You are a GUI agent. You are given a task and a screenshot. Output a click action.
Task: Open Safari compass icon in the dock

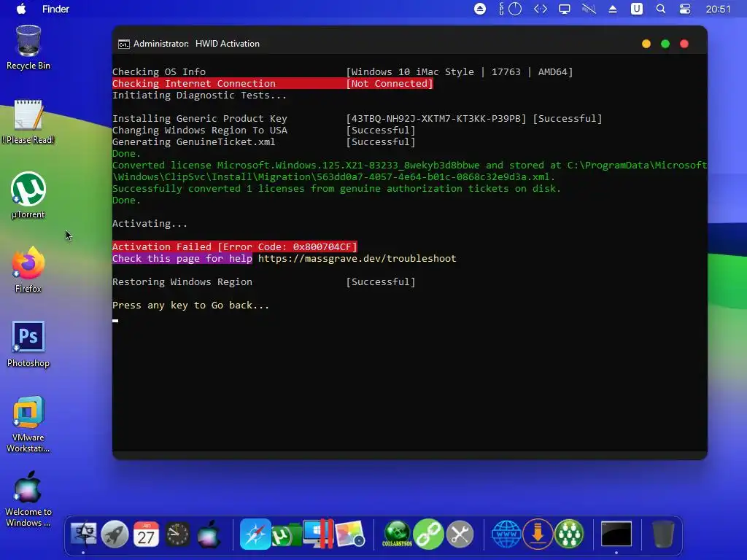[x=255, y=534]
